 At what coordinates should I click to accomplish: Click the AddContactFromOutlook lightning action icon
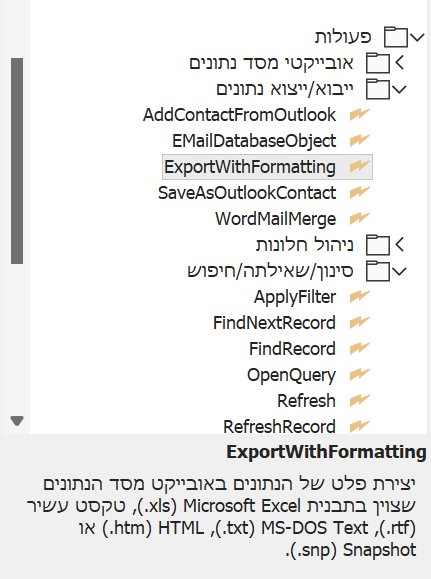(359, 114)
